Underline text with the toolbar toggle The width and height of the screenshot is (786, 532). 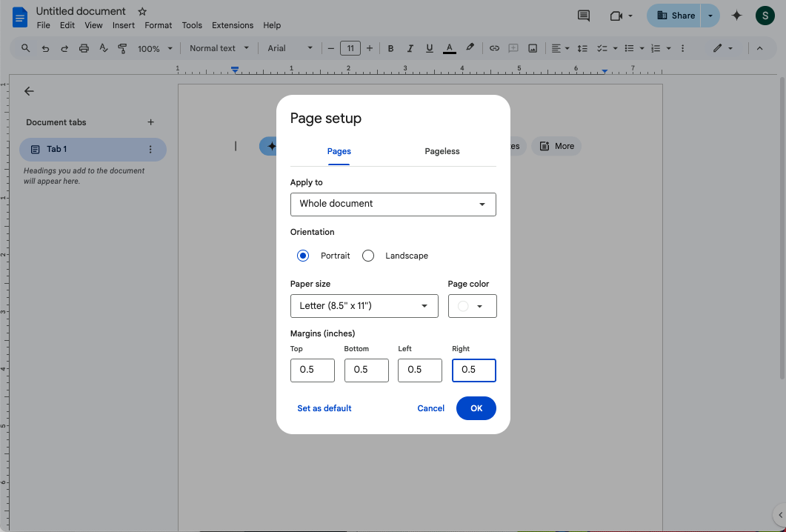click(x=429, y=47)
